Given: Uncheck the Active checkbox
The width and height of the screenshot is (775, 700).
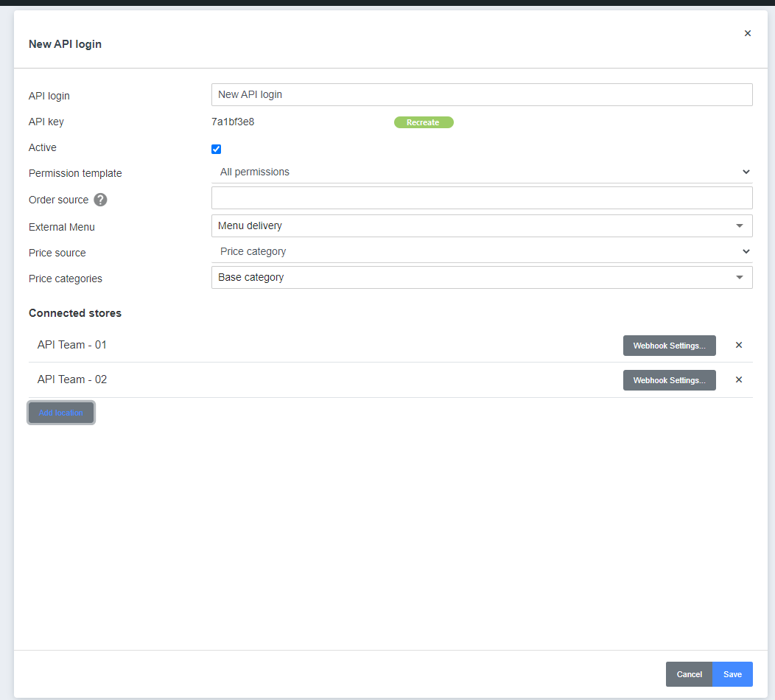Looking at the screenshot, I should [x=216, y=149].
